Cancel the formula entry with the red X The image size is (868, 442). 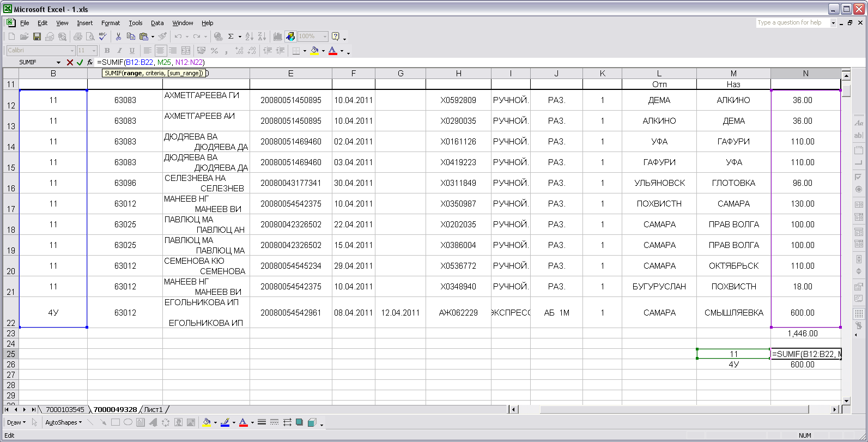(x=70, y=63)
